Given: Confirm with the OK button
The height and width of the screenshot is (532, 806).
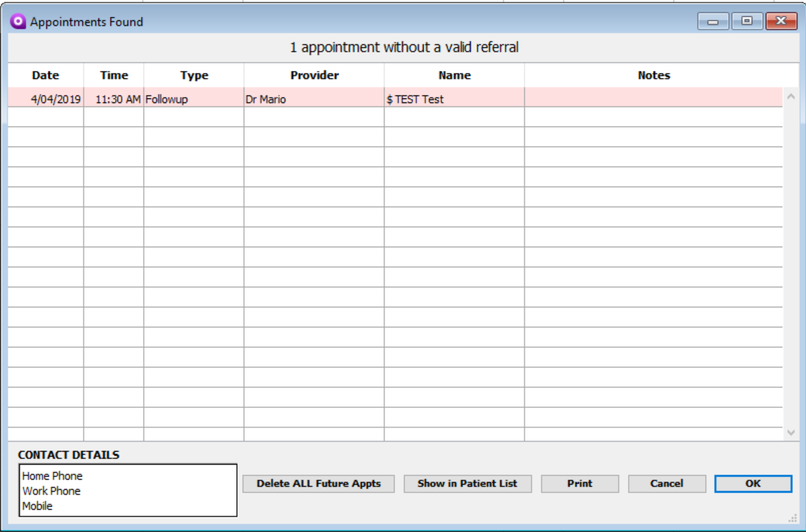Looking at the screenshot, I should click(x=753, y=484).
